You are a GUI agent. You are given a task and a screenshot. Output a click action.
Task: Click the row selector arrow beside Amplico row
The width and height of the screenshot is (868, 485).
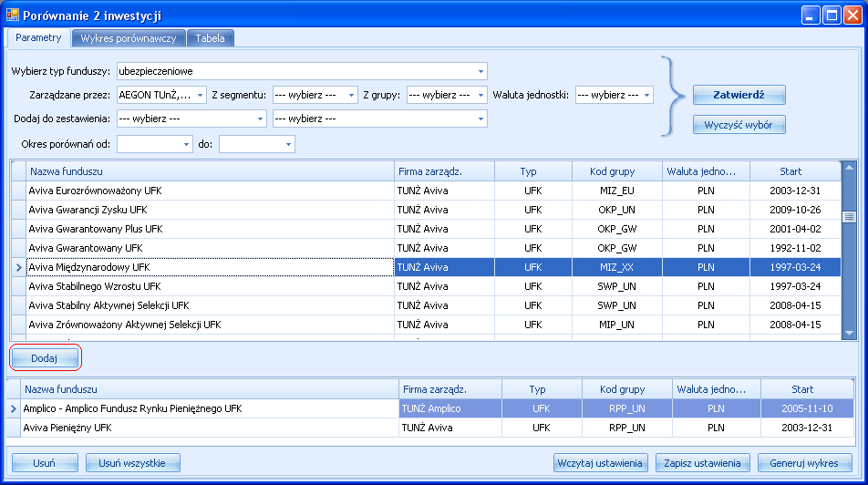click(14, 408)
